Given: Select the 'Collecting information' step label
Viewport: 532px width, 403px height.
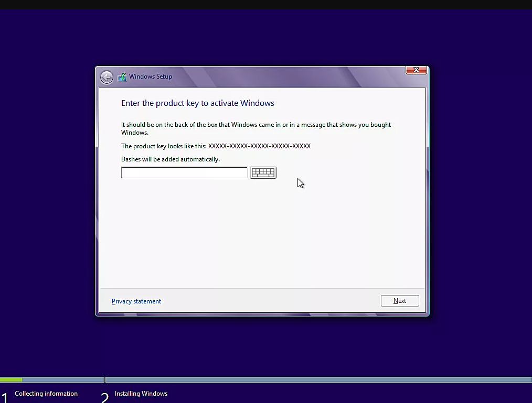Looking at the screenshot, I should (46, 394).
